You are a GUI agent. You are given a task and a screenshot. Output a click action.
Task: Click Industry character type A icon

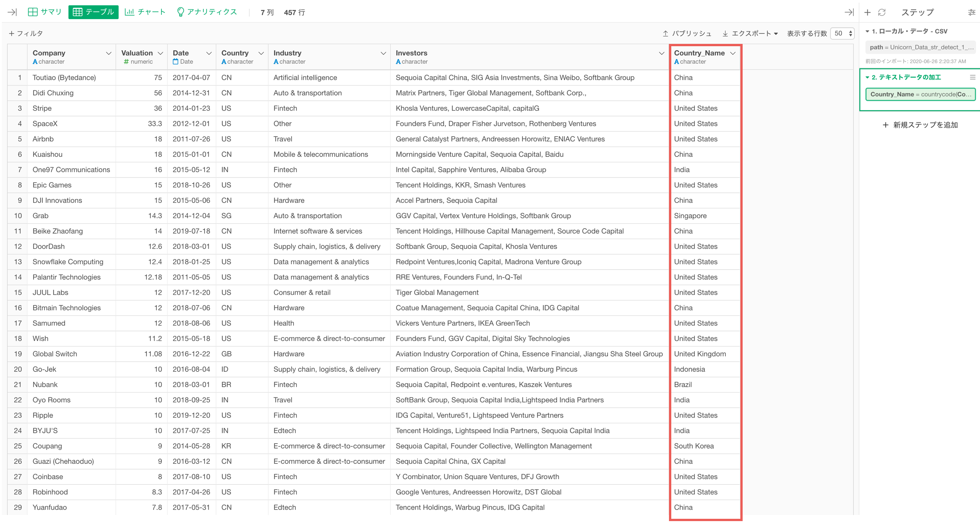tap(276, 61)
